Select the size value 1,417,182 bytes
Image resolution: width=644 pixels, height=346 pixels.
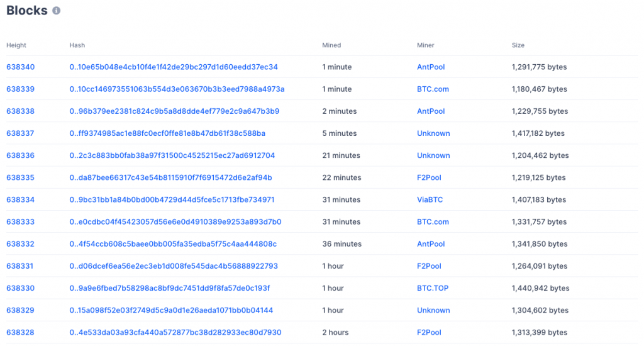538,133
